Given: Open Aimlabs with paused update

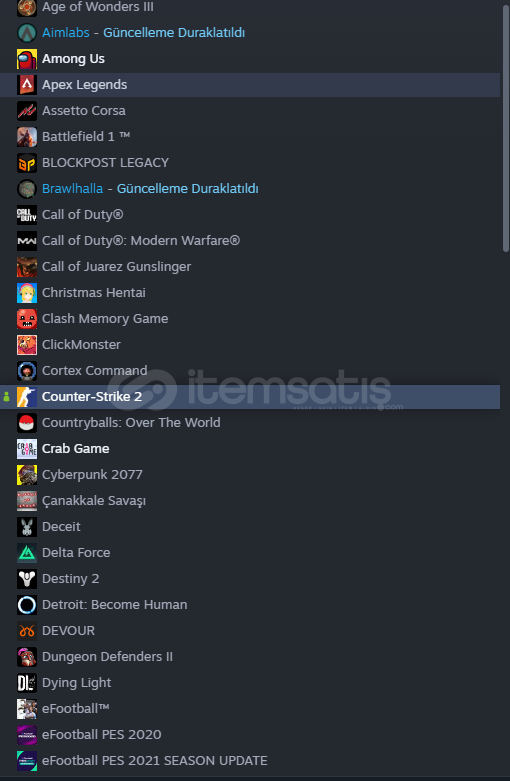Looking at the screenshot, I should point(250,33).
